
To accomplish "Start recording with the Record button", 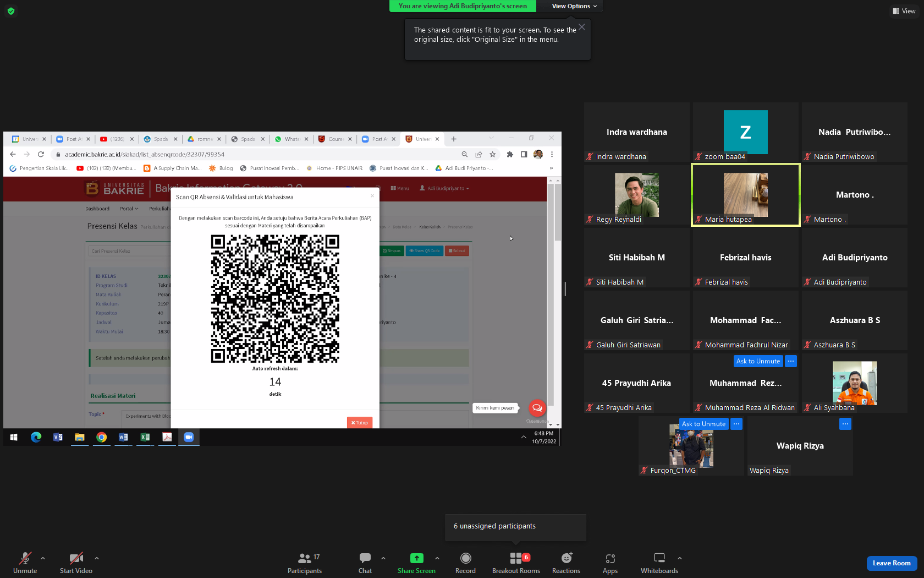I will pos(465,563).
